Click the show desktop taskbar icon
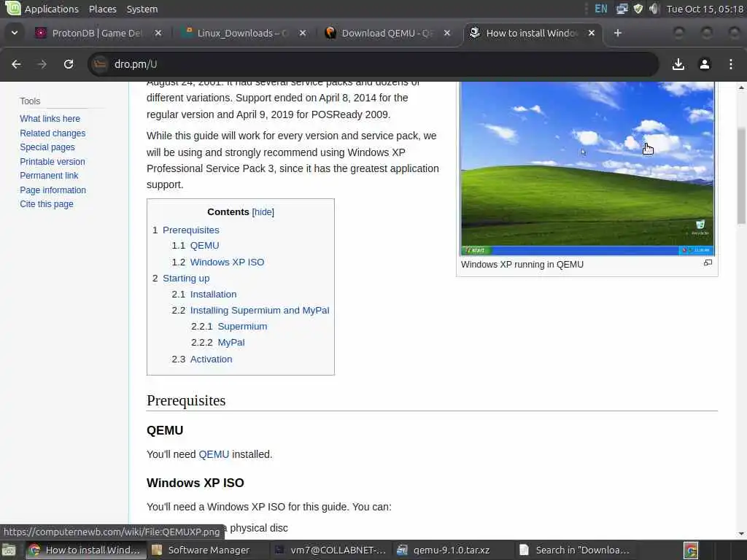The height and width of the screenshot is (560, 747). (9, 550)
